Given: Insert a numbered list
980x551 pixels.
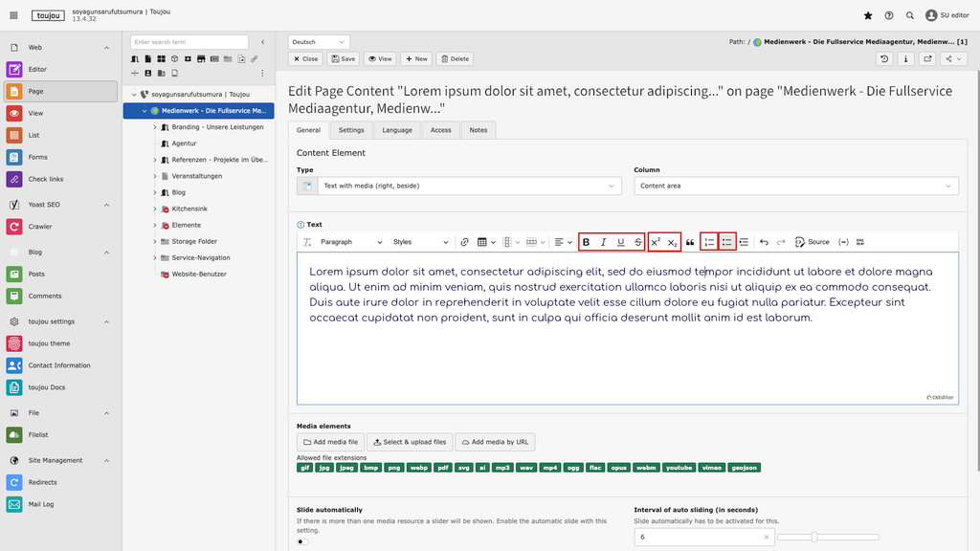Looking at the screenshot, I should [709, 242].
